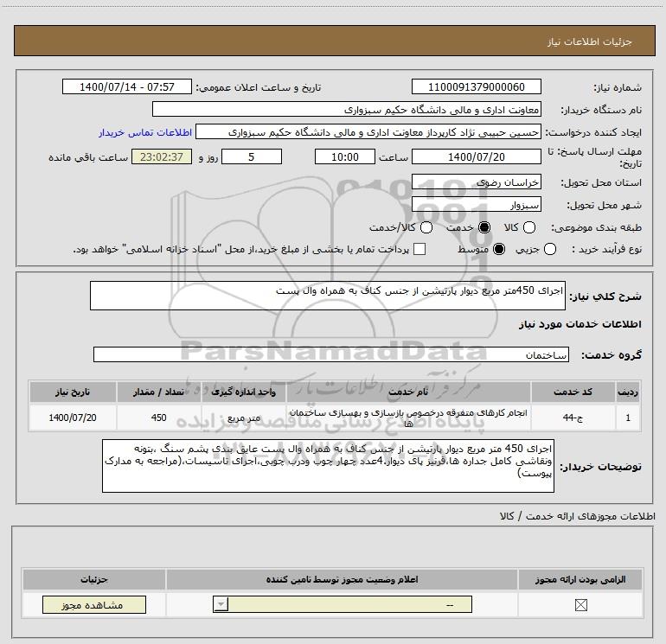Open the permit status dropdown arrow
Screen dimensions: 666x644
point(221,604)
